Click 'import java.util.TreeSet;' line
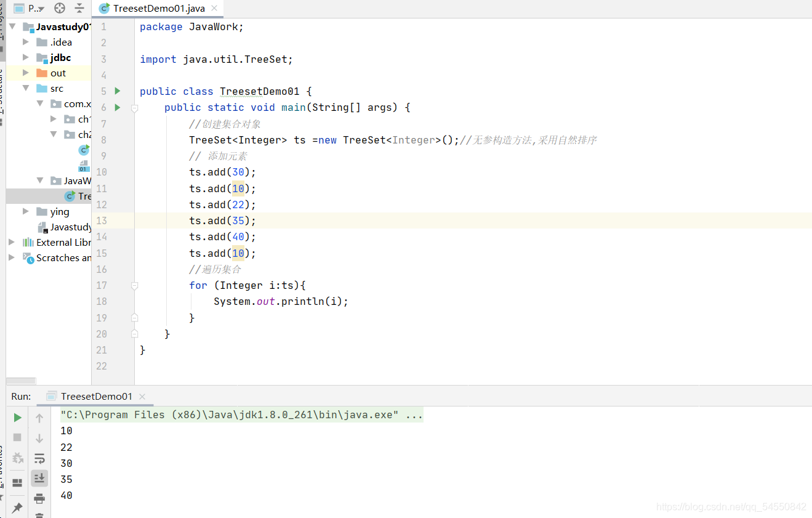 217,59
